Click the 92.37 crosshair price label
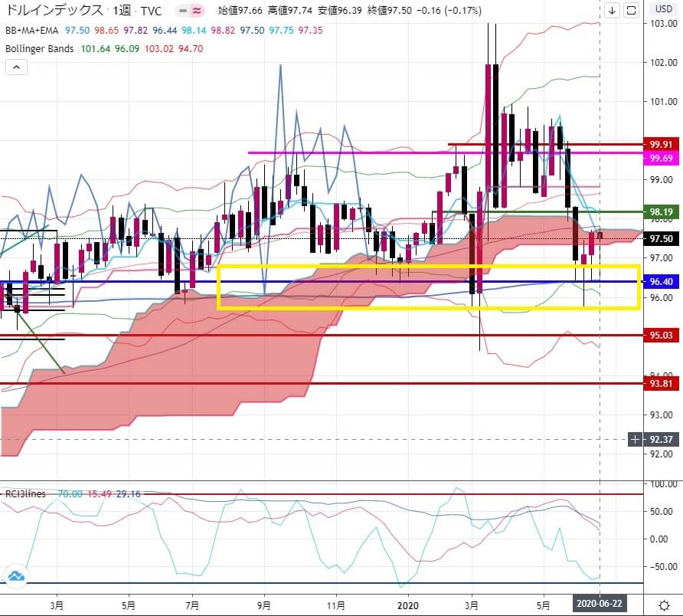Screen dimensions: 683x616 662,440
